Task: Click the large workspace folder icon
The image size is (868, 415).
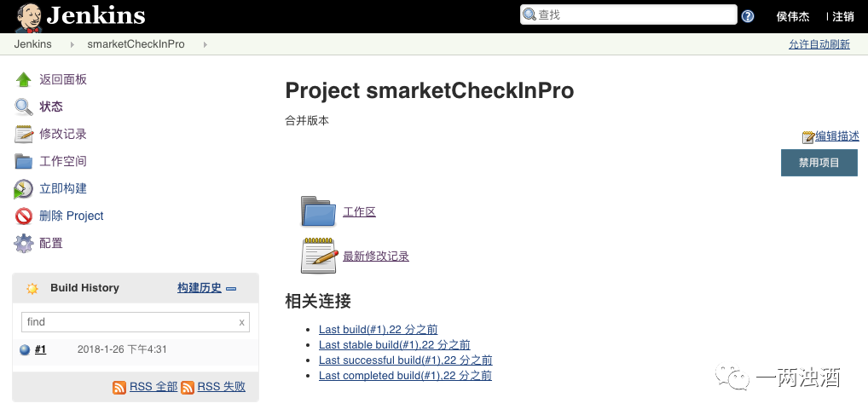Action: 318,211
